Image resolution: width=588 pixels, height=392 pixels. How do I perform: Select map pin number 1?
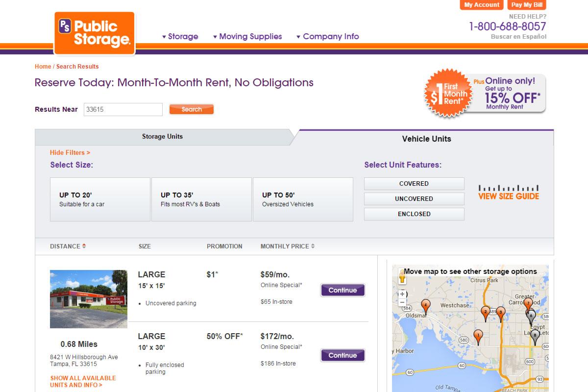tap(478, 336)
